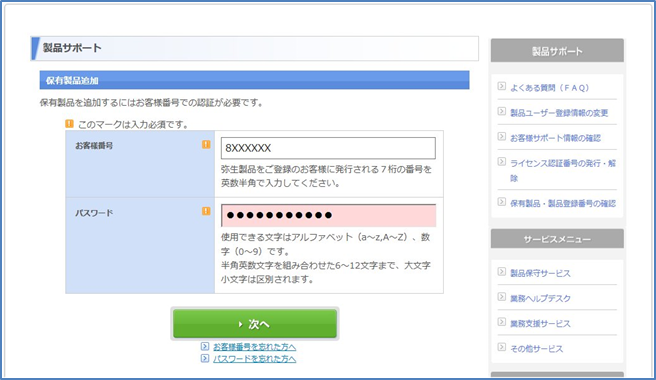
Task: Open 業務支援サービス sidebar link
Action: click(x=540, y=324)
